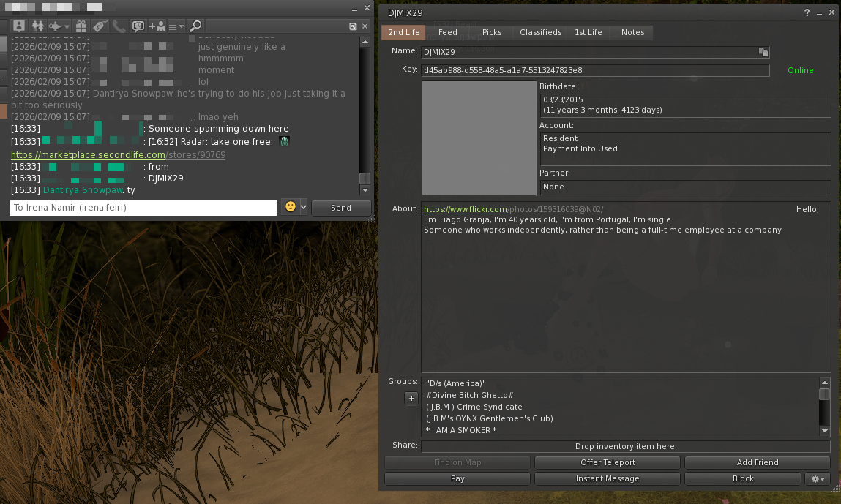Open the list options menu icon in chat toolbar
This screenshot has height=504, width=841.
pos(176,26)
